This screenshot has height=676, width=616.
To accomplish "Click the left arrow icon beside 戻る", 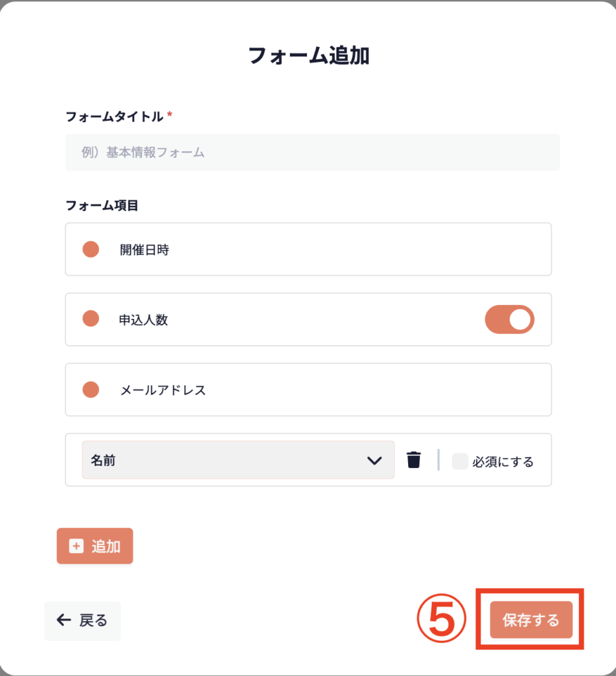I will coord(64,620).
